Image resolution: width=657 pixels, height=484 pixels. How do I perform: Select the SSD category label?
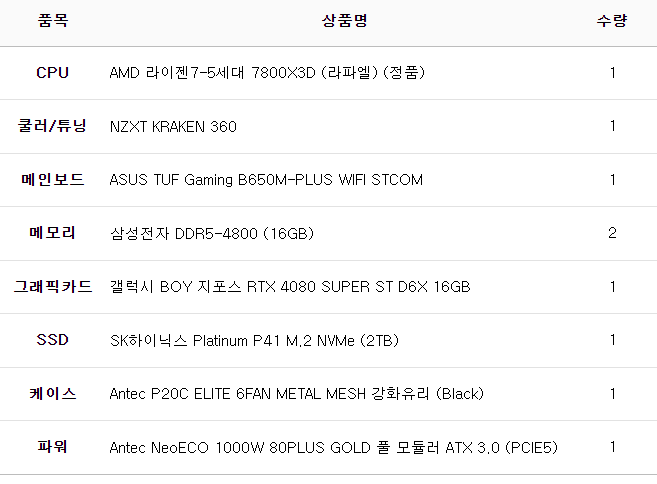tap(53, 340)
